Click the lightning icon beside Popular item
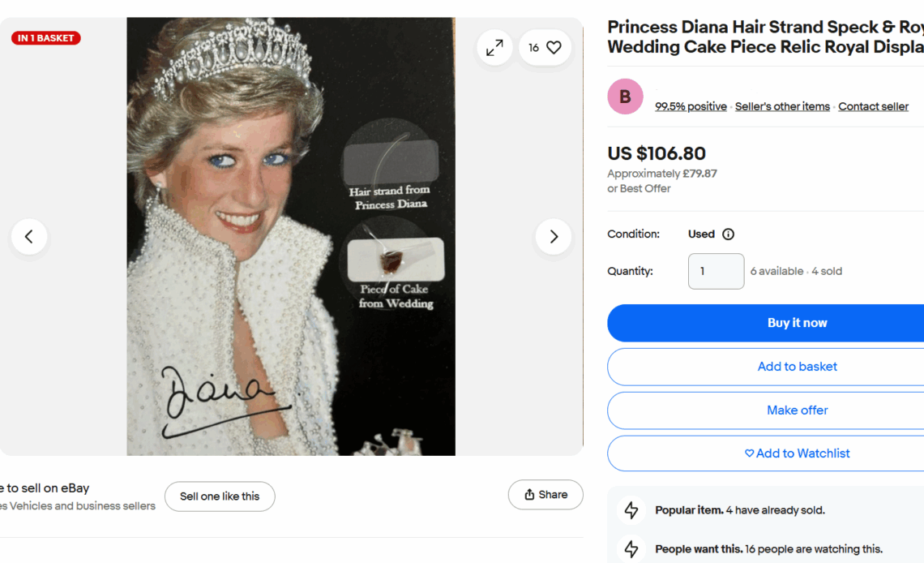This screenshot has width=924, height=563. [631, 510]
